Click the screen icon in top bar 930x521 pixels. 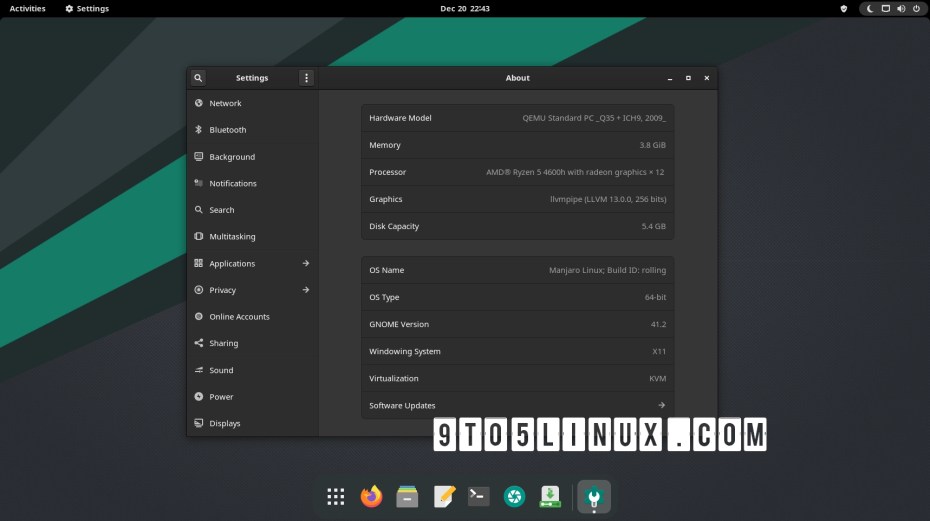(886, 9)
